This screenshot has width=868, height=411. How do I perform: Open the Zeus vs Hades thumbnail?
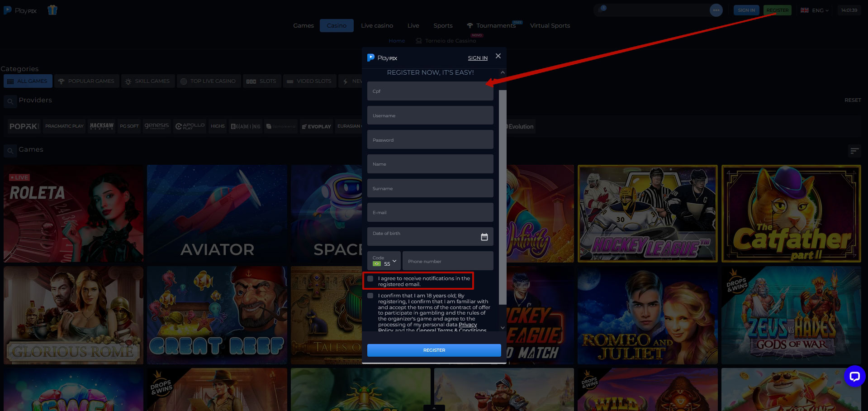pos(791,315)
